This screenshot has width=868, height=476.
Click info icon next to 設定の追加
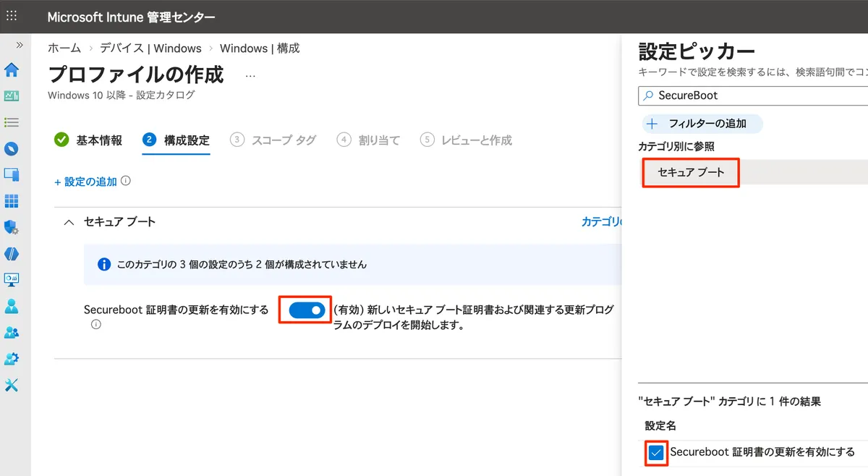(126, 182)
